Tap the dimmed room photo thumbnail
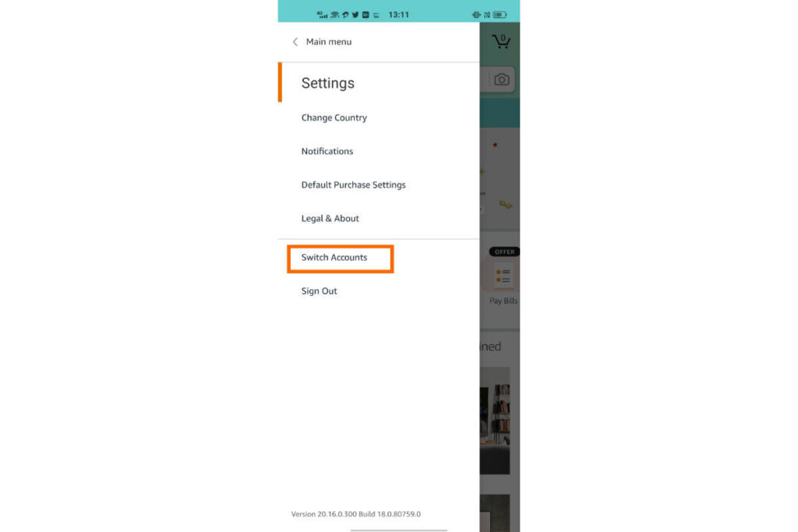 pos(495,421)
